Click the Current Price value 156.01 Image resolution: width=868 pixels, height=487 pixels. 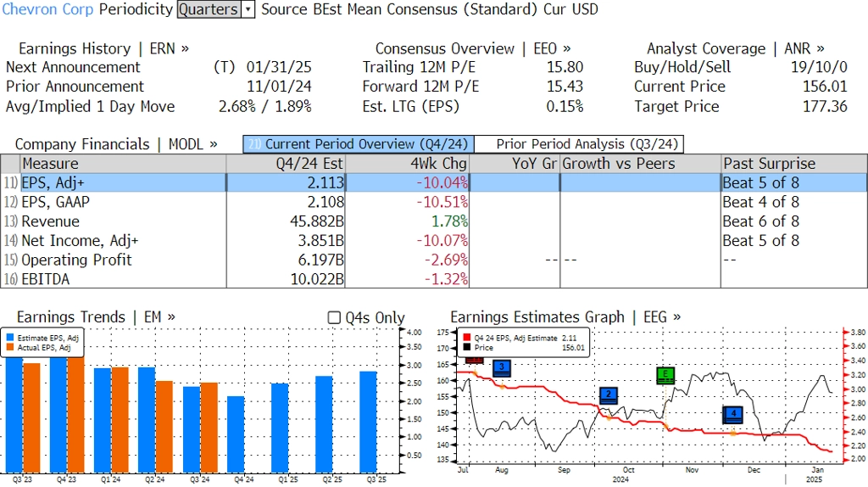click(x=825, y=87)
